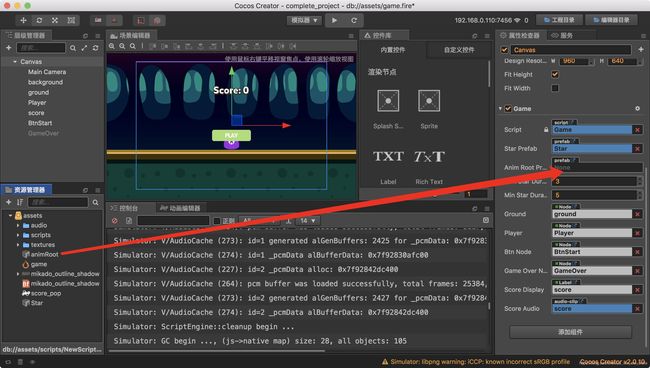Collapse the assets root folder
650x368 pixels.
click(10, 215)
